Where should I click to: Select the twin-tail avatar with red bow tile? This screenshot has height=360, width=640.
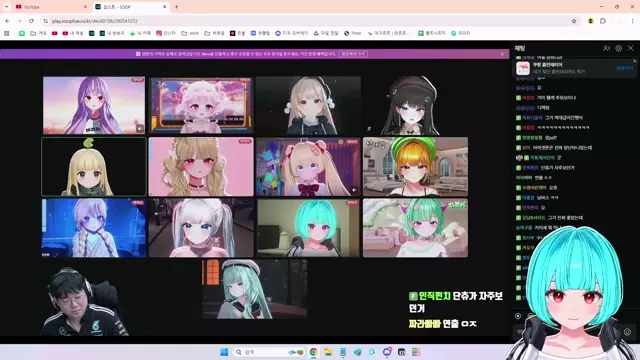[308, 167]
